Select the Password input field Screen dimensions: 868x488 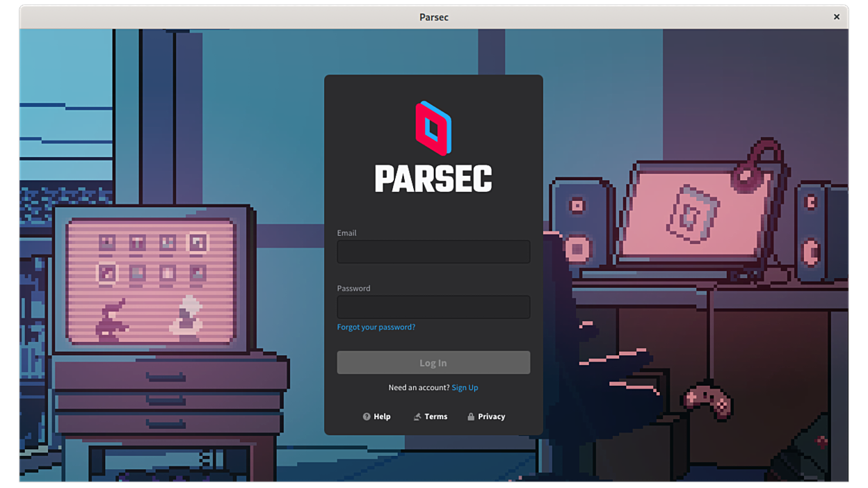click(x=433, y=307)
